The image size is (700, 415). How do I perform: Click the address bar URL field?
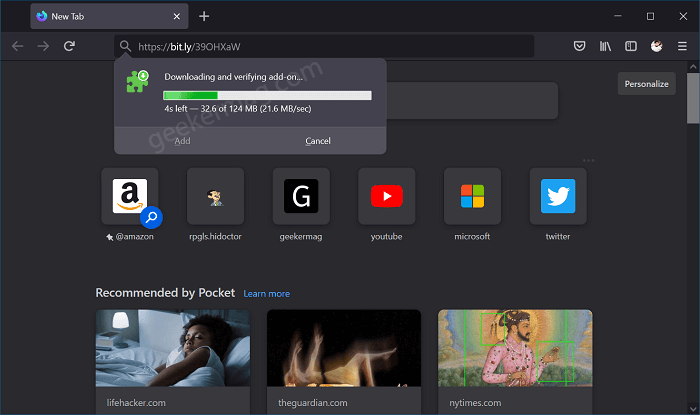click(x=324, y=46)
